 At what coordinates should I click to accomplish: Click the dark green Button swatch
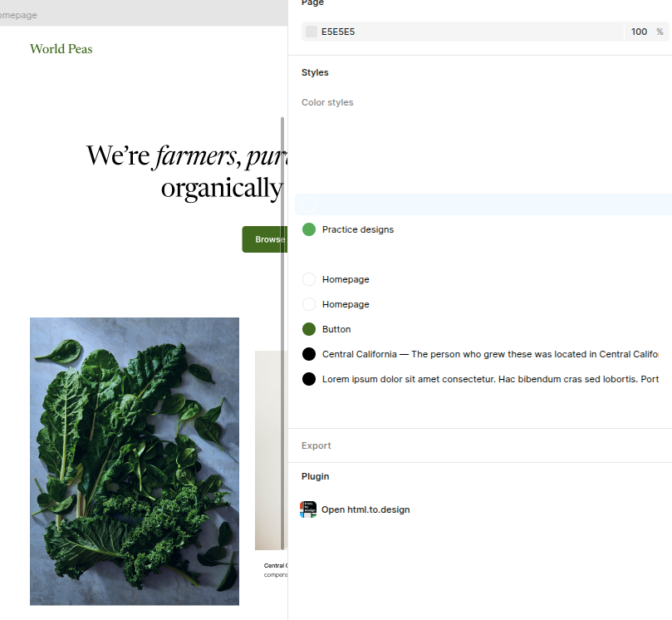click(x=309, y=329)
